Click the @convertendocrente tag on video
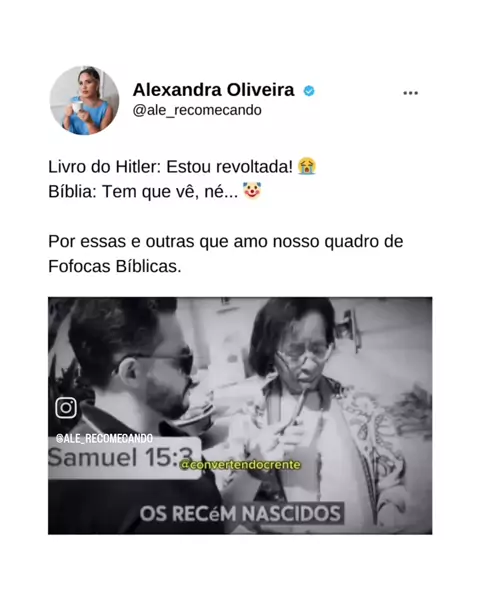Screen dimensions: 480x600 (x=240, y=465)
